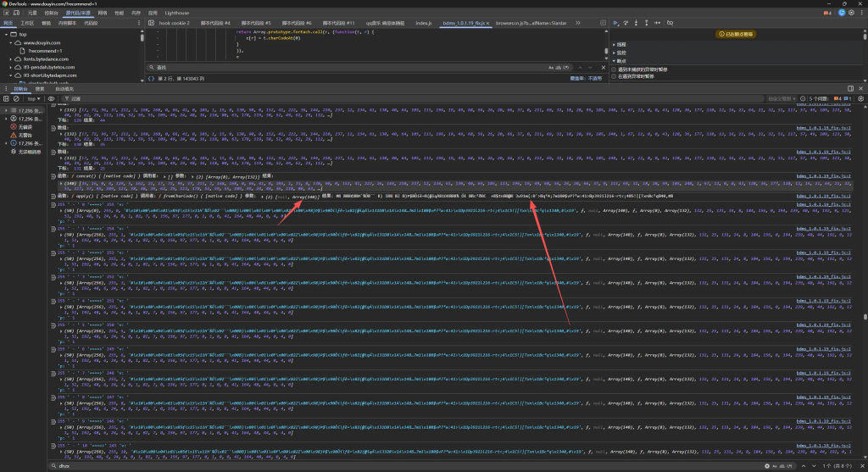This screenshot has height=472, width=868.
Task: Resume script execution in debugger toolbar
Action: pos(616,23)
